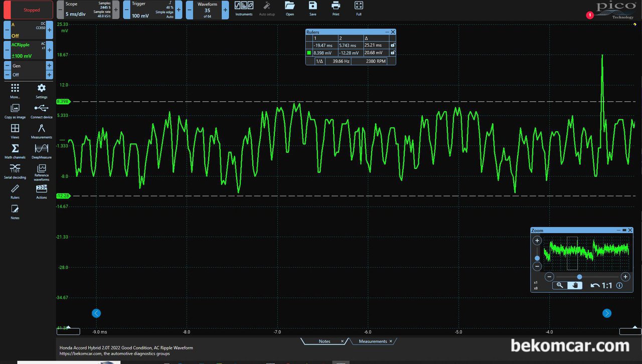Viewport: 642px width, 364px height.
Task: Open Scope timebase options
Action: tap(88, 10)
